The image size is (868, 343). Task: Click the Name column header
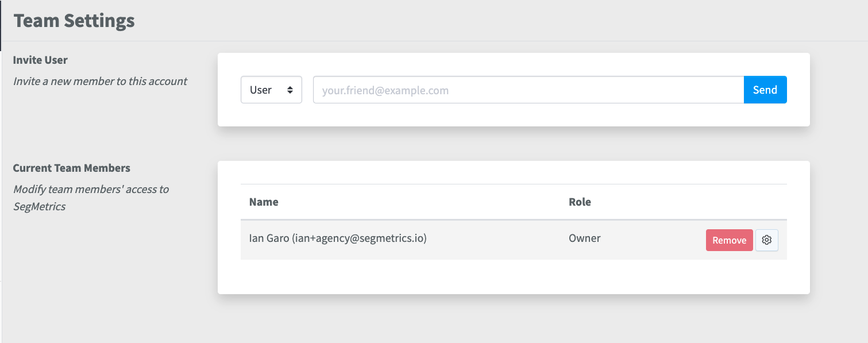pos(264,202)
